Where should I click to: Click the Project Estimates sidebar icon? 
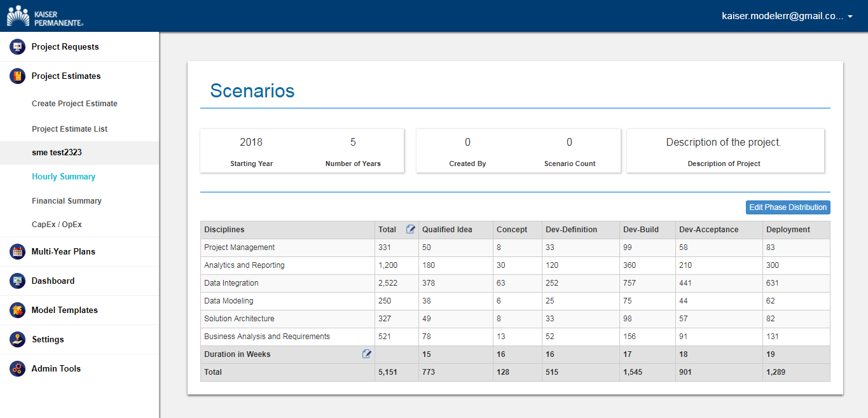tap(17, 76)
